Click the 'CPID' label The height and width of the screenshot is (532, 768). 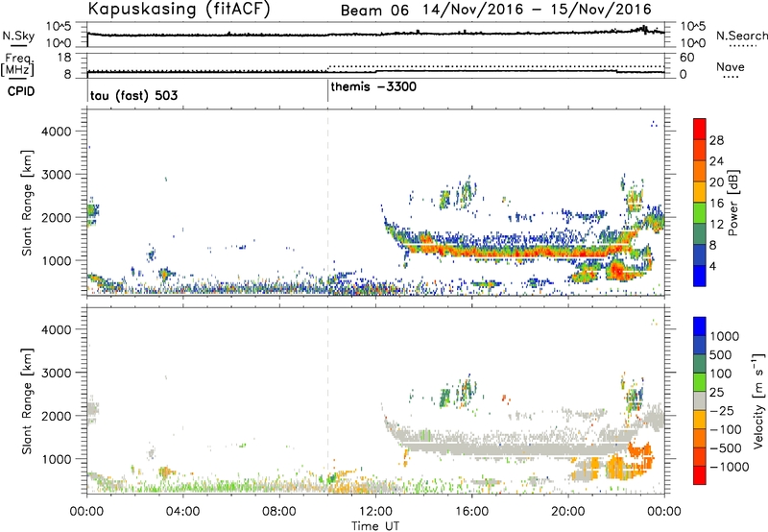(21, 91)
